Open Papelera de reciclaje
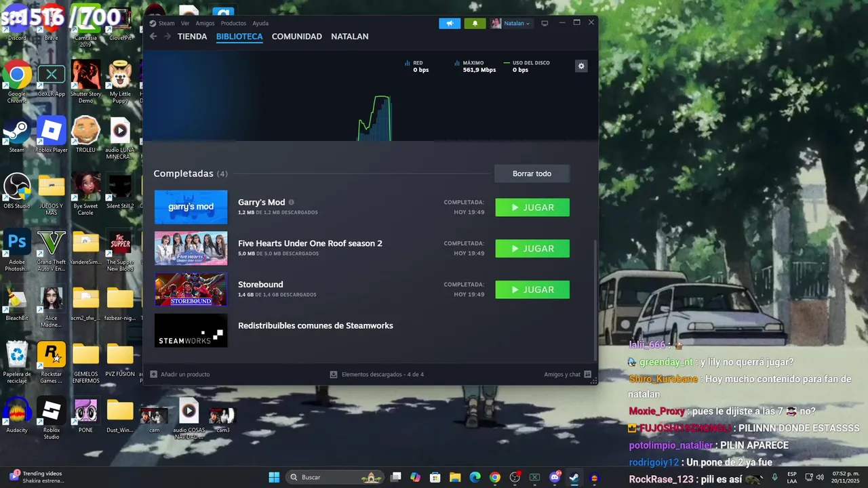Screen dimensions: 868x488 point(17,363)
